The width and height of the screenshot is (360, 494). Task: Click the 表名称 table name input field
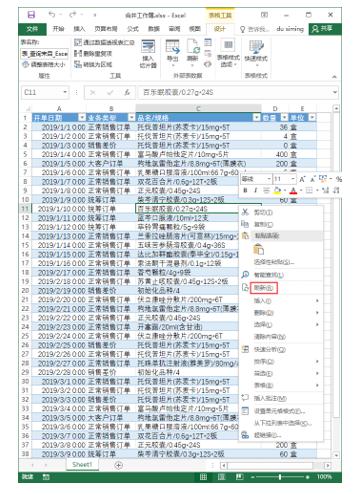tap(45, 53)
